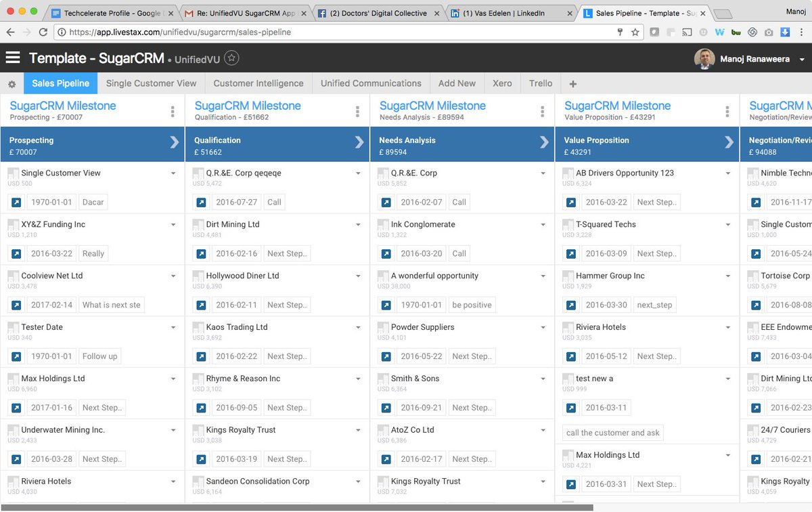Open A wonderful opportunity record arrow icon
Image resolution: width=812 pixels, height=512 pixels.
[386, 305]
